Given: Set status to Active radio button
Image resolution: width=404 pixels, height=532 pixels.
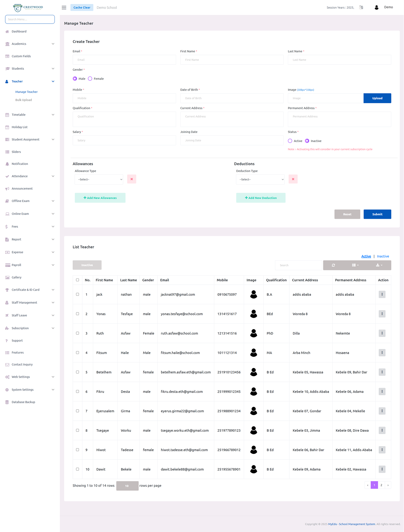Looking at the screenshot, I should click(x=290, y=141).
